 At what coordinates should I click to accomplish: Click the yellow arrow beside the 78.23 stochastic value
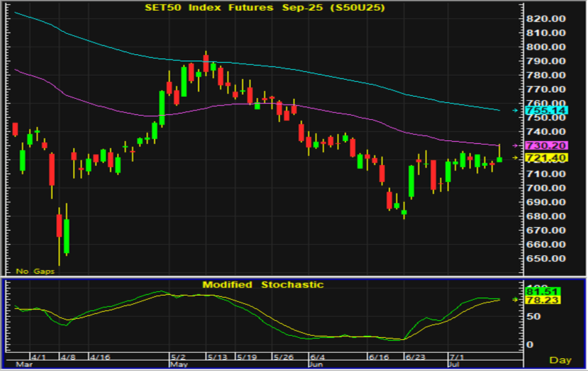(514, 299)
